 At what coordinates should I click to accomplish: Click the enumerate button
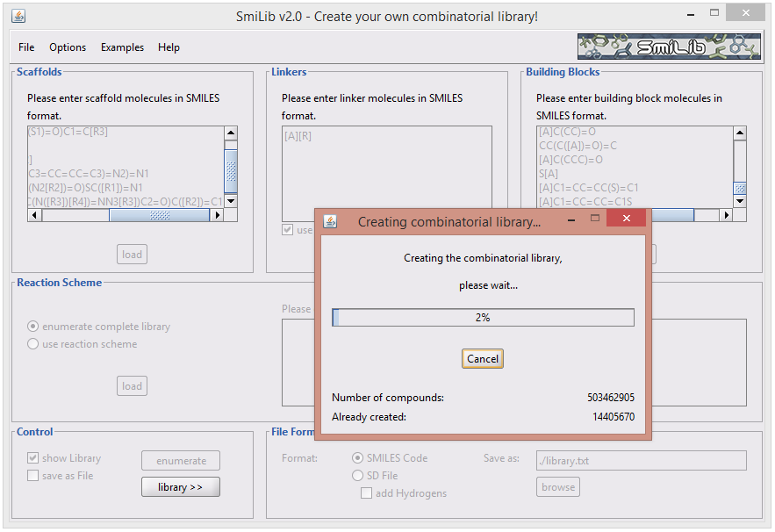[181, 461]
